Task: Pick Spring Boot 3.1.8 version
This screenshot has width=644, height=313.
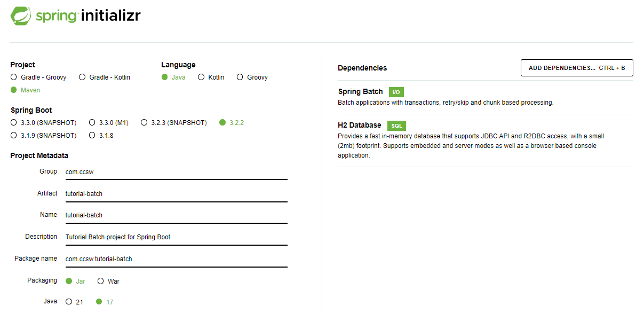Action: 92,136
